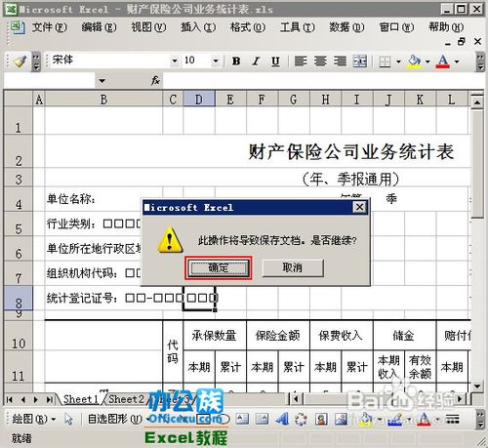488x448 pixels.
Task: Click the vertical scrollbar up arrow
Action: click(477, 102)
